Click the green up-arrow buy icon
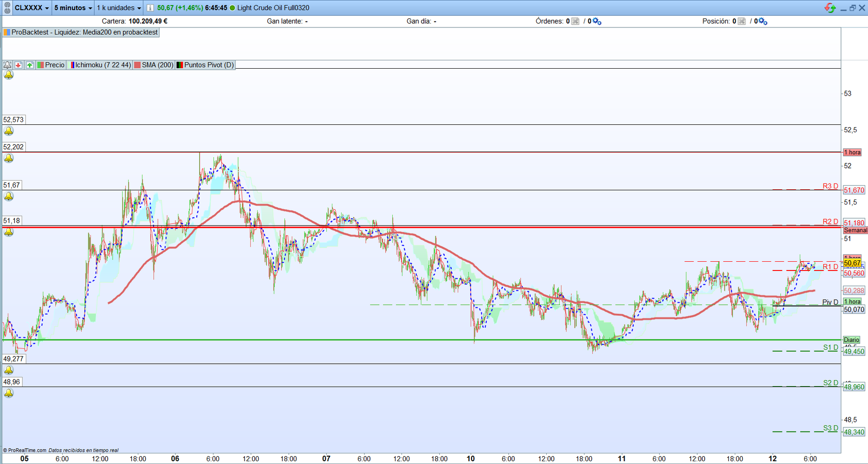Viewport: 868px width, 464px height. (30, 65)
